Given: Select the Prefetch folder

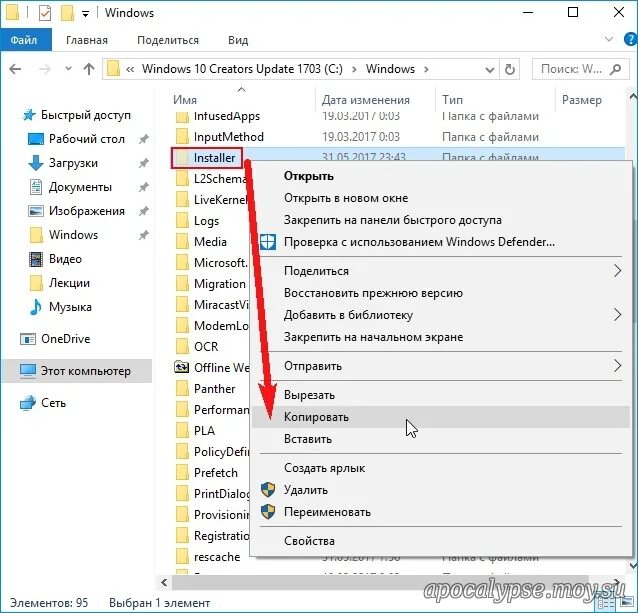Looking at the screenshot, I should (216, 473).
